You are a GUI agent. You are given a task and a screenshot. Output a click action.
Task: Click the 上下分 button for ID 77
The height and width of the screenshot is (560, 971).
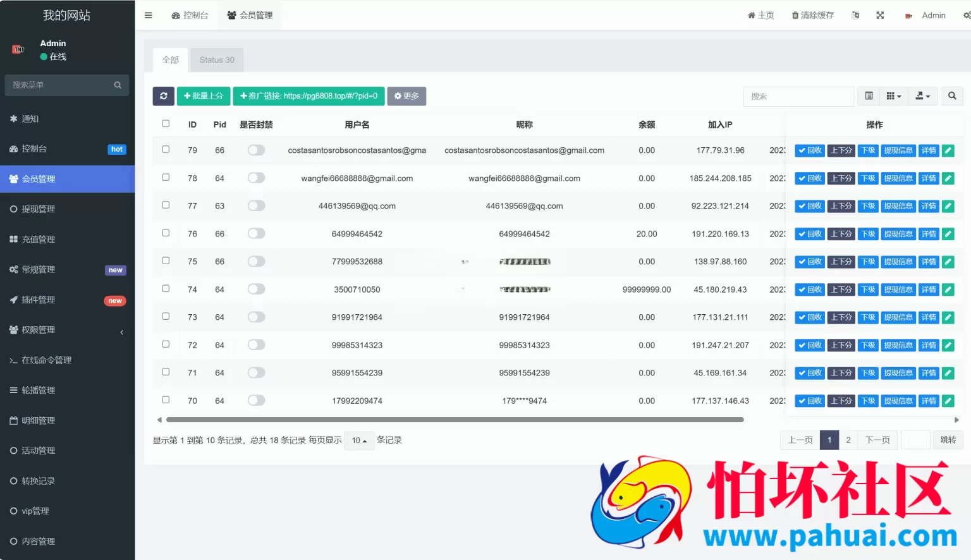click(841, 206)
